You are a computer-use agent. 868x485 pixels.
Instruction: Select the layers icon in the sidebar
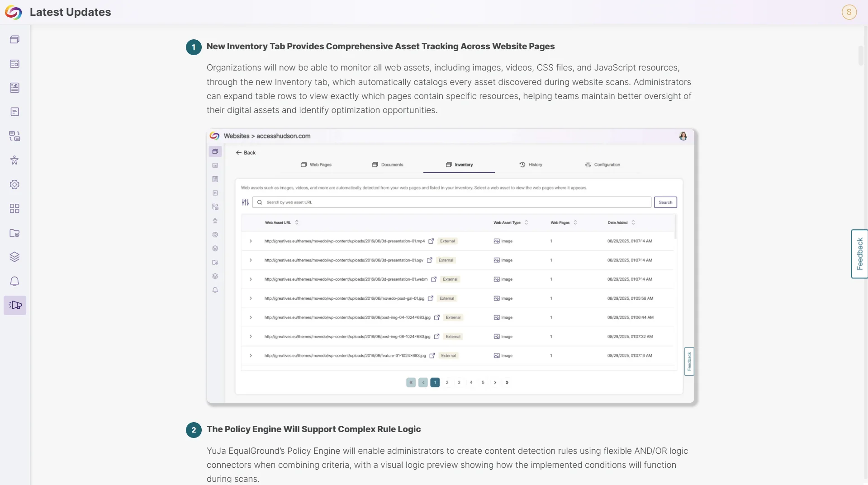(15, 257)
